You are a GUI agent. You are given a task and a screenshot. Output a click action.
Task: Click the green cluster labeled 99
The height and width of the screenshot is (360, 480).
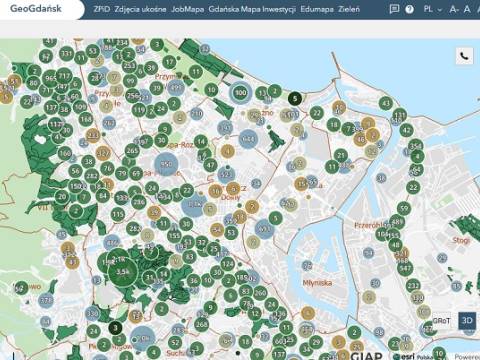[x=130, y=81]
